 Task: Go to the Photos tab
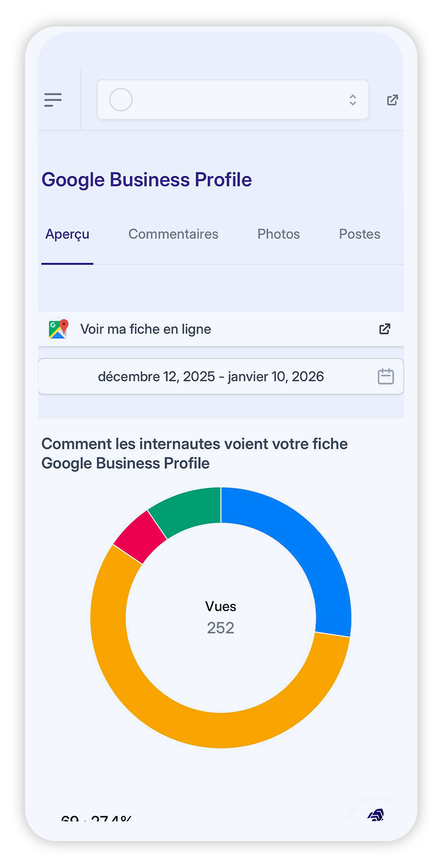(x=279, y=234)
